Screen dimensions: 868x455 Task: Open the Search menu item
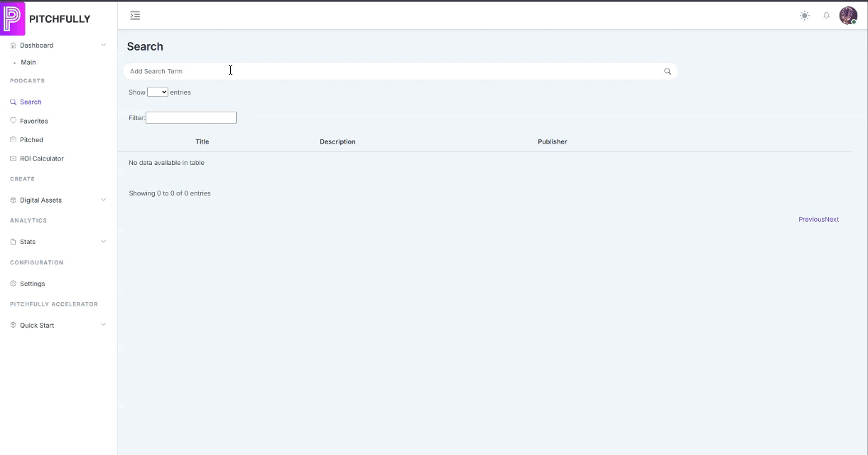pos(31,102)
